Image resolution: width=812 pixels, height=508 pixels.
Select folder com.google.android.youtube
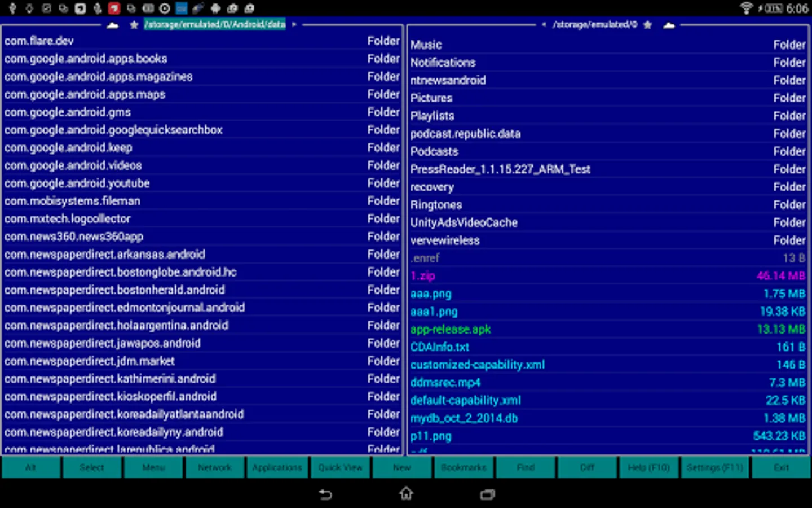click(202, 183)
